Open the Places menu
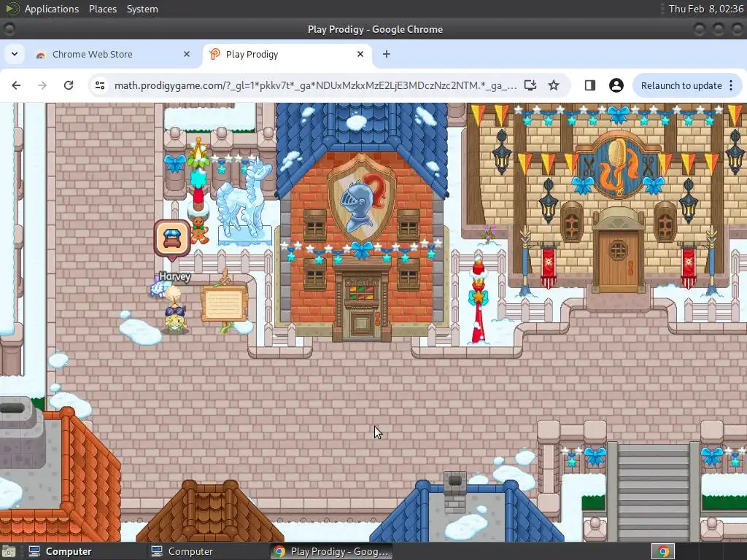This screenshot has width=747, height=560. pos(102,9)
